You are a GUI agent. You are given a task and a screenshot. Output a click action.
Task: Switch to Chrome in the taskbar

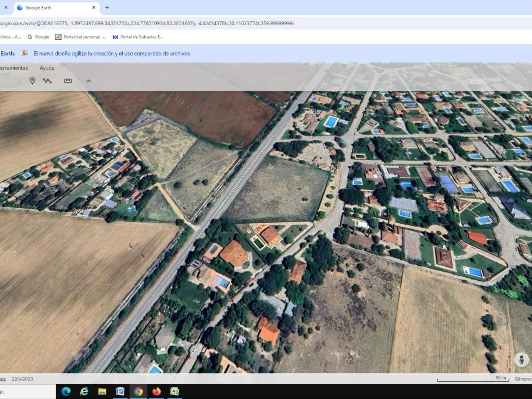click(138, 392)
